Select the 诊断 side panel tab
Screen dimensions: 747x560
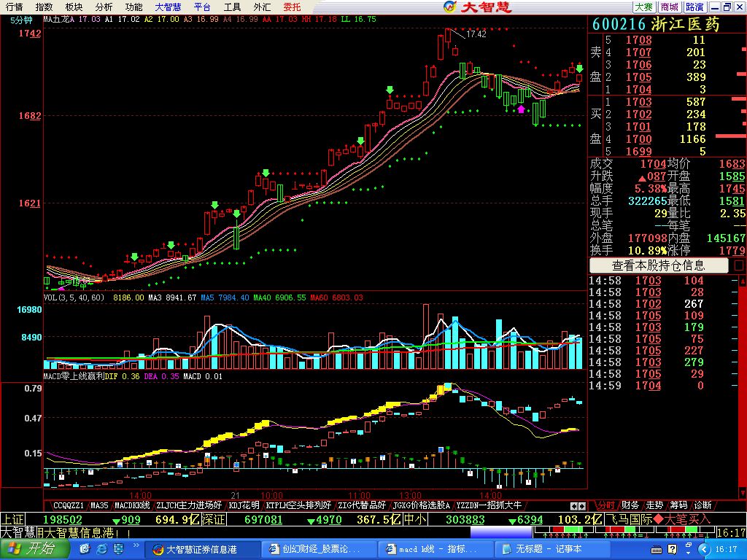[703, 505]
